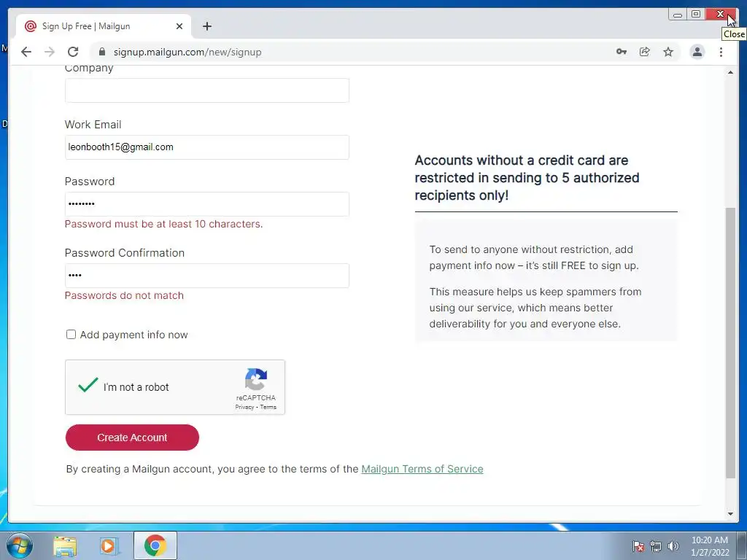The width and height of the screenshot is (747, 560).
Task: Open reCAPTCHA Privacy link
Action: point(244,407)
